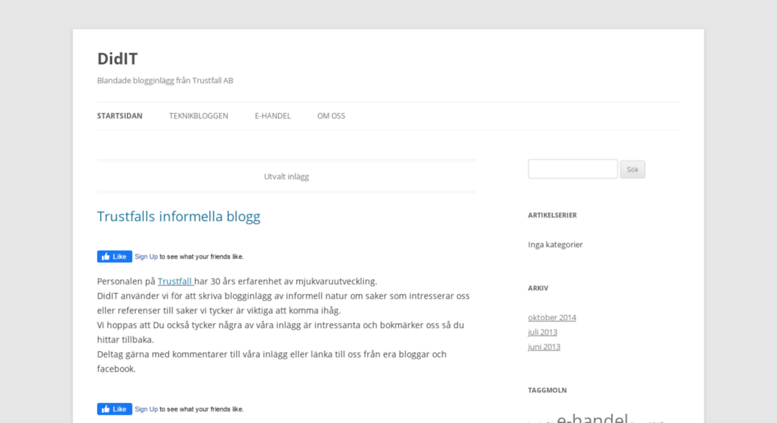Focus the sidebar search input field
The image size is (777, 423).
(x=573, y=169)
